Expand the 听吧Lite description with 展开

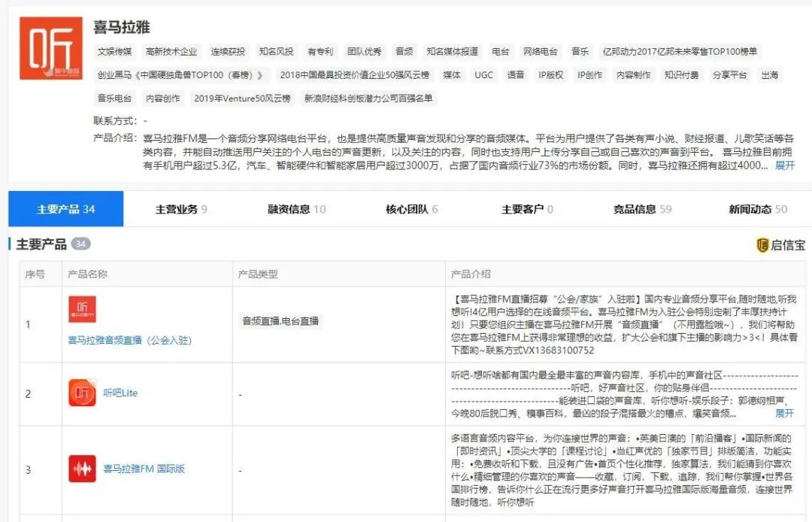(x=784, y=413)
